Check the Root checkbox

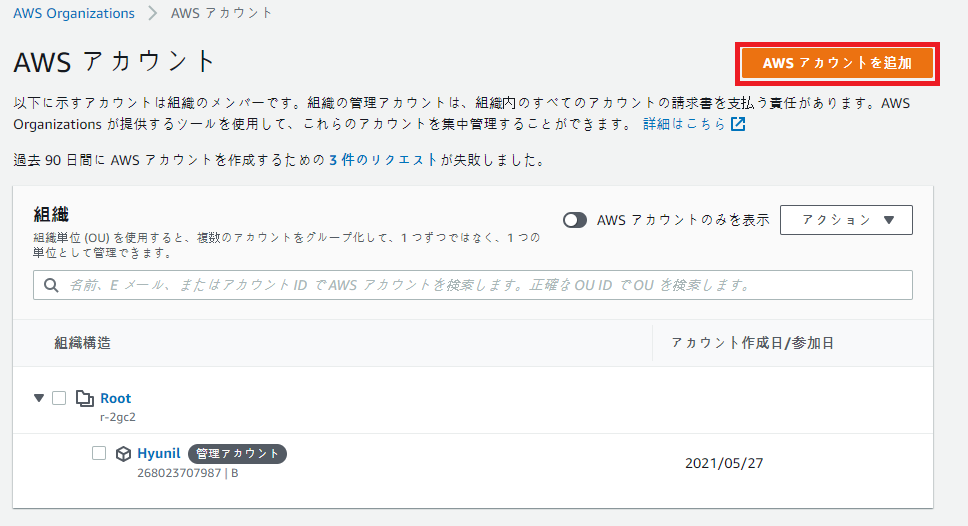(59, 398)
